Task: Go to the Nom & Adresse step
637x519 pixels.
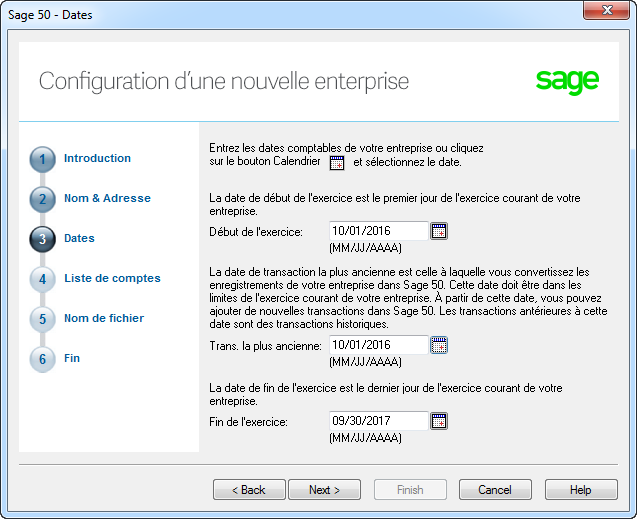Action: pos(107,198)
